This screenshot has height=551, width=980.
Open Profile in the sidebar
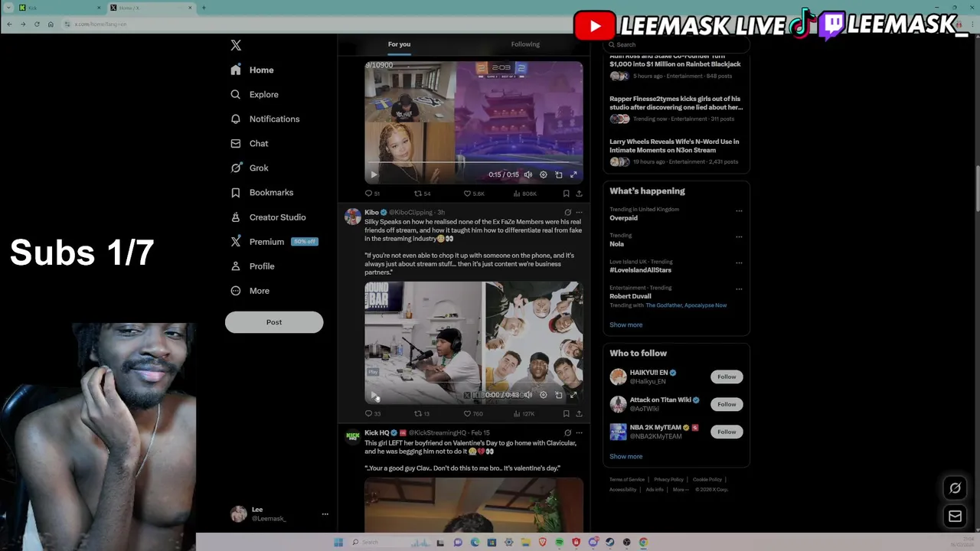(x=253, y=266)
